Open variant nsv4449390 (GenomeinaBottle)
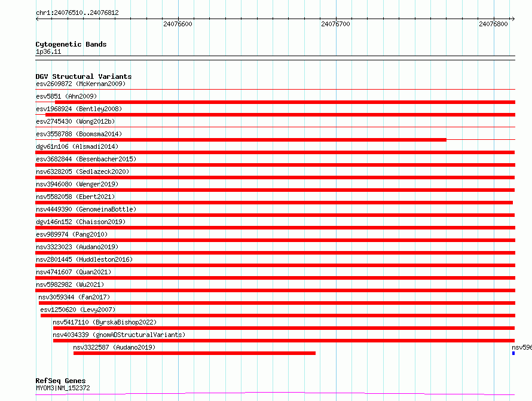The image size is (532, 401). tap(86, 209)
